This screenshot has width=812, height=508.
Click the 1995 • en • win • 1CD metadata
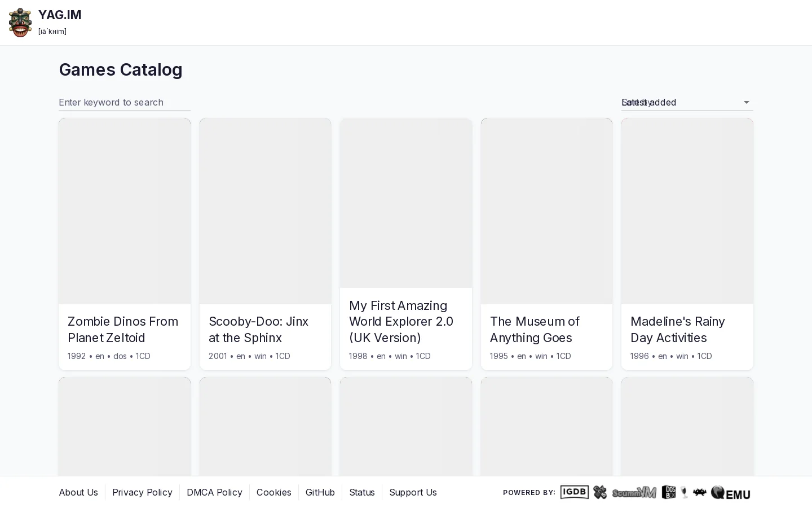[531, 356]
